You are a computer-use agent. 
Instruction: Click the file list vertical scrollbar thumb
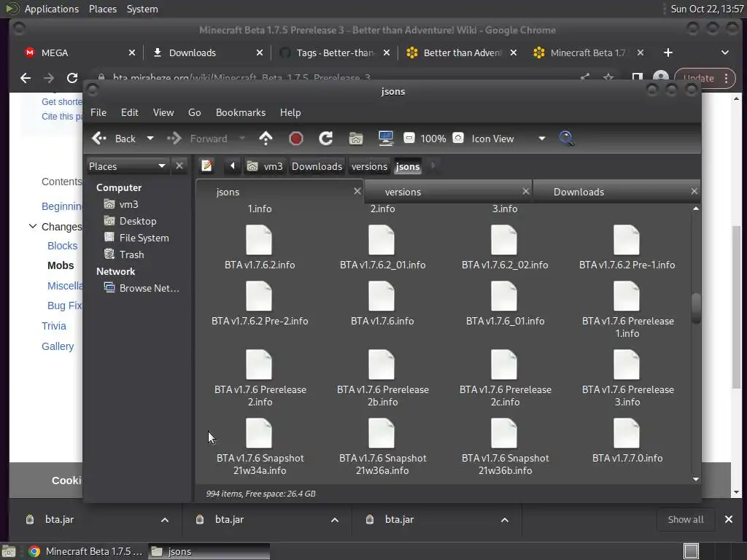tap(696, 308)
